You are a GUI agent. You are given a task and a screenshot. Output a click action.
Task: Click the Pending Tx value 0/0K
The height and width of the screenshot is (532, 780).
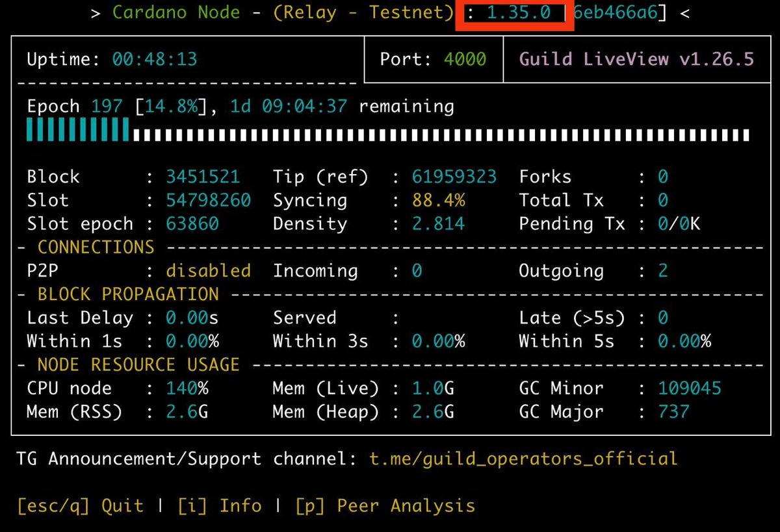(679, 223)
